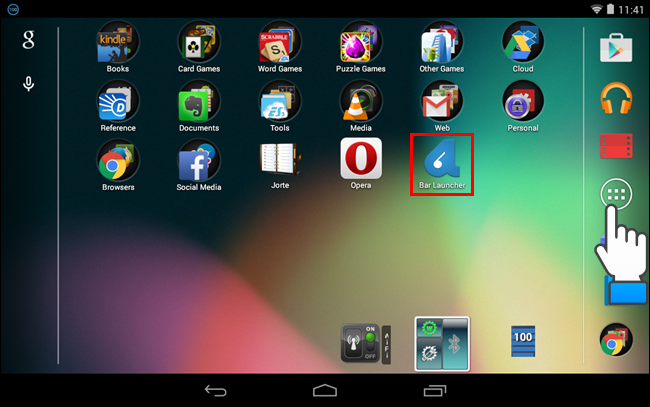Tap the green gear widget toggle
The height and width of the screenshot is (407, 650).
click(x=429, y=329)
